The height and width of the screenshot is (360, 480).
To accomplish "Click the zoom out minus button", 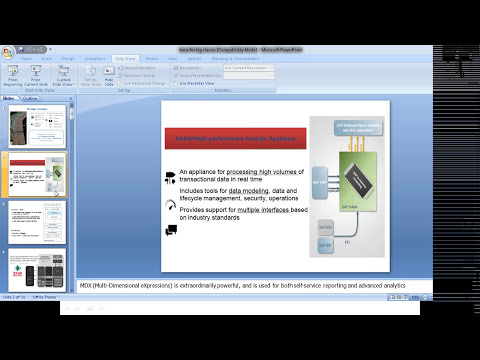I will tap(425, 297).
